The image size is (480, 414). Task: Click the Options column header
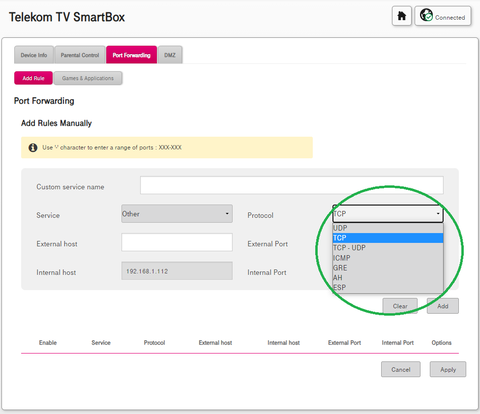coord(442,343)
